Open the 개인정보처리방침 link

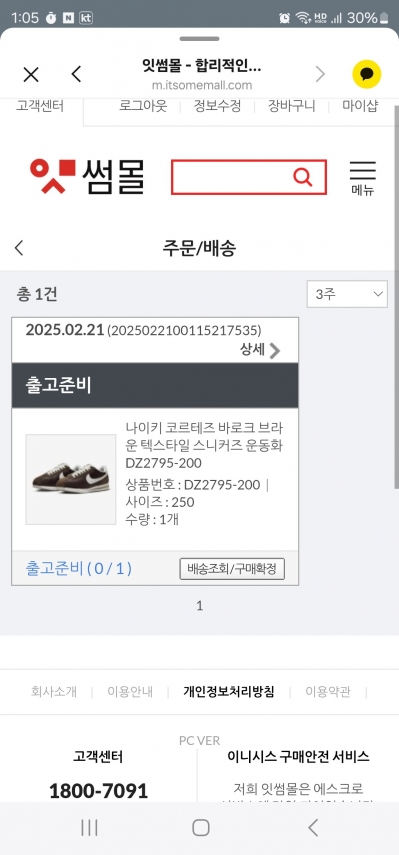pos(229,692)
